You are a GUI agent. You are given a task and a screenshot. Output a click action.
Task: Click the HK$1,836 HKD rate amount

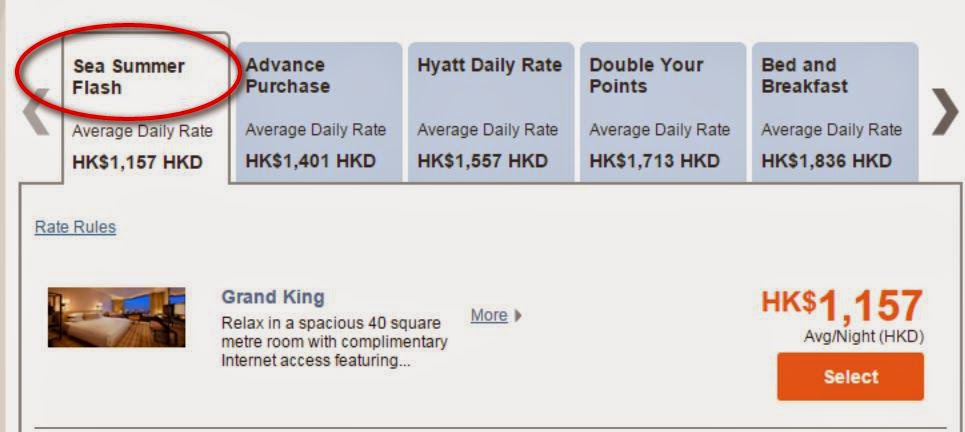click(826, 161)
